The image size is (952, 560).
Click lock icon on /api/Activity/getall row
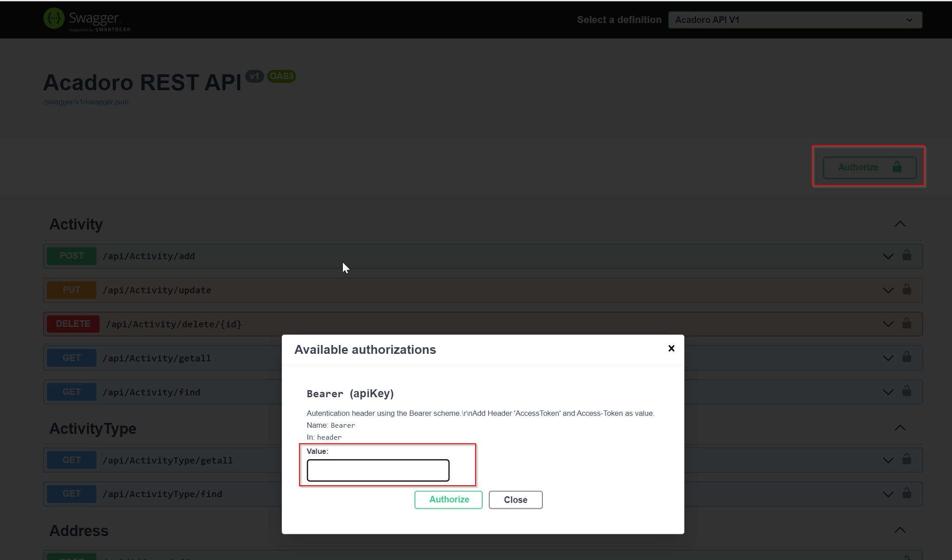907,357
